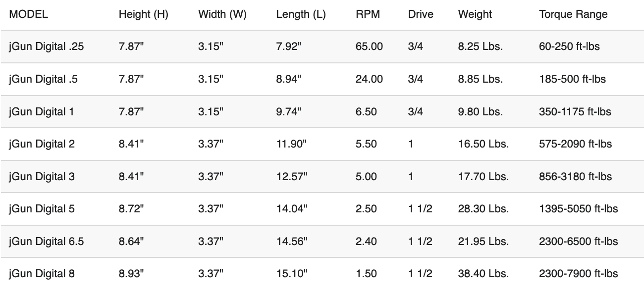Select the jGun Digital .5 model cell

[x=43, y=79]
